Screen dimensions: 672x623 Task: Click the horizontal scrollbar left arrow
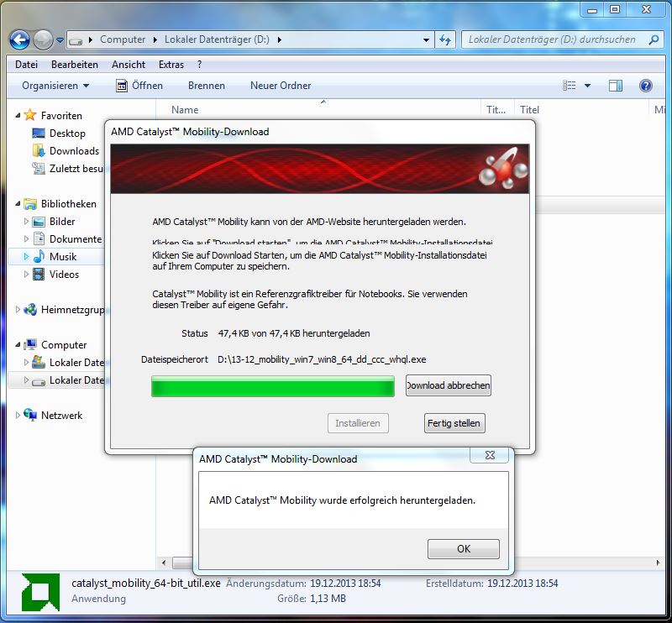[164, 563]
